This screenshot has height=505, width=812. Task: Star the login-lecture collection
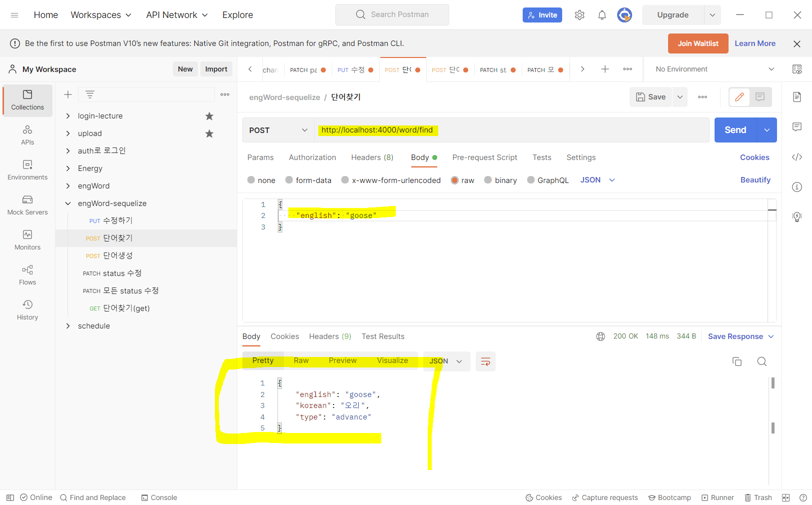209,116
